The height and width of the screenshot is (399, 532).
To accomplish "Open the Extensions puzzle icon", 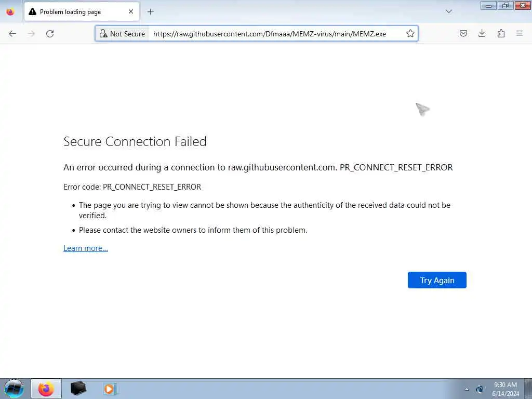I will [501, 33].
